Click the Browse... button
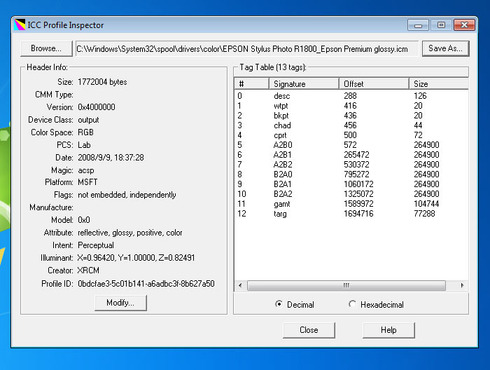This screenshot has height=370, width=490. click(x=46, y=48)
